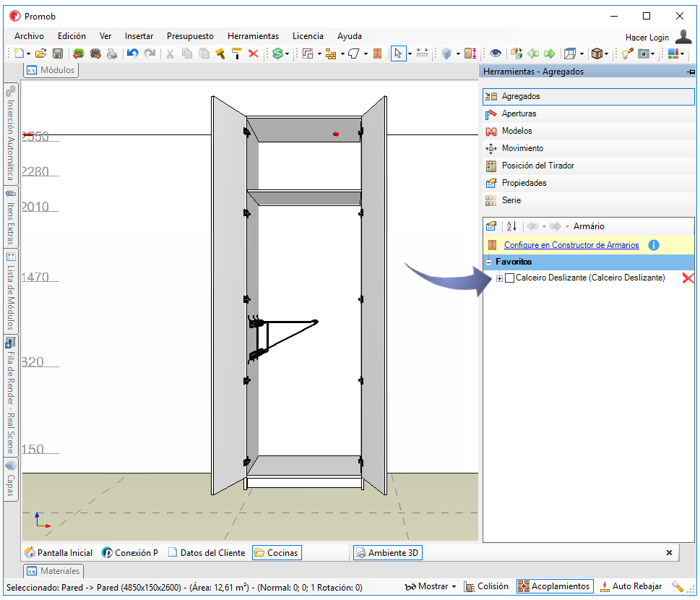700x600 pixels.
Task: Toggle the blue eye visibility icon
Action: click(x=496, y=53)
